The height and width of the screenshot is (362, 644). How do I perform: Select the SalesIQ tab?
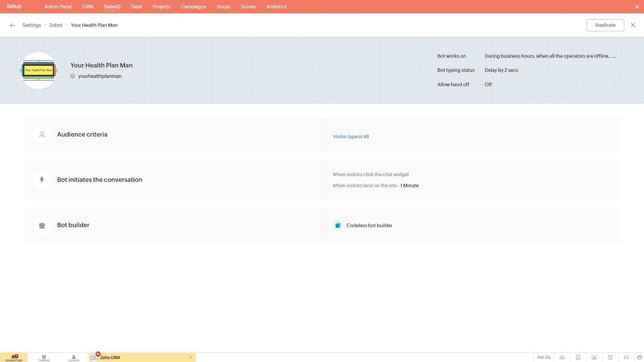click(x=112, y=7)
